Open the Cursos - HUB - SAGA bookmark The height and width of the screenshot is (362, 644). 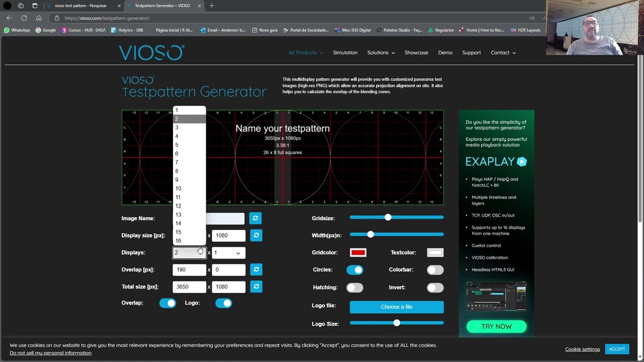tap(84, 30)
